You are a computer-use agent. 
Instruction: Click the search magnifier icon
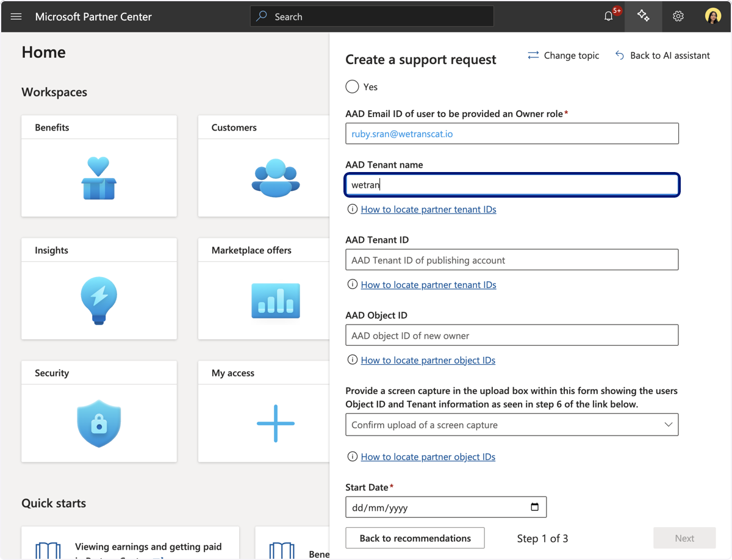coord(262,16)
